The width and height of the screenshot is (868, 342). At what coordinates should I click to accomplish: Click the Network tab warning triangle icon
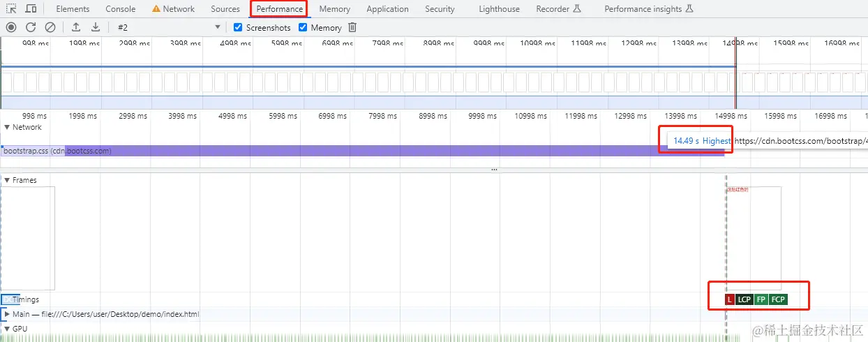point(156,9)
